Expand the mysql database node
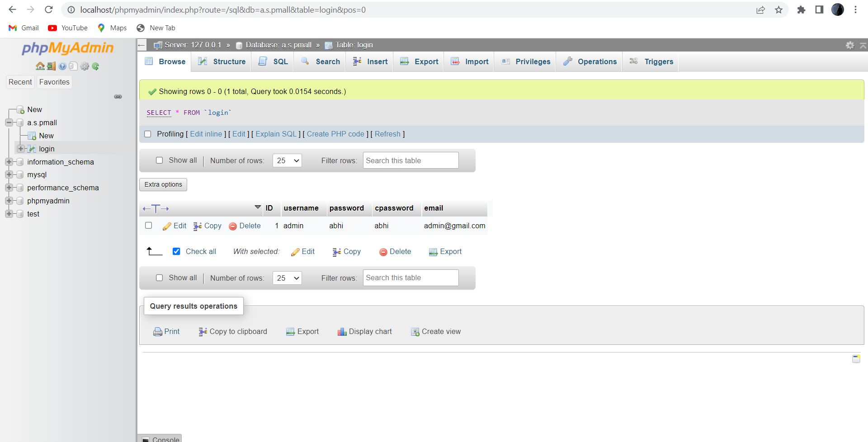The image size is (868, 442). (x=9, y=174)
